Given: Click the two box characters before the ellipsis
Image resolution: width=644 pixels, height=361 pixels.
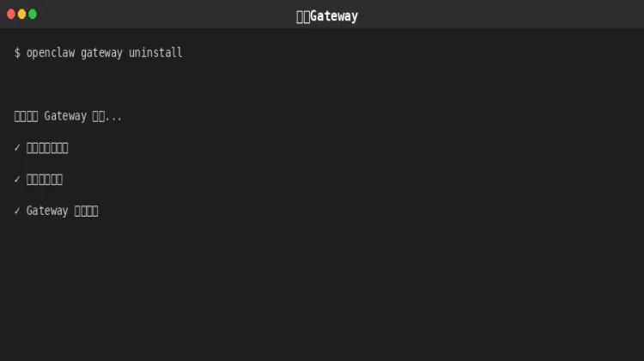Looking at the screenshot, I should 98,116.
